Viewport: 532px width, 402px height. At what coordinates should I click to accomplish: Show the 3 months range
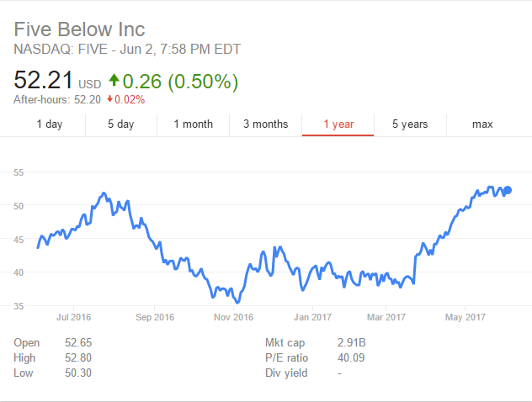click(x=266, y=124)
